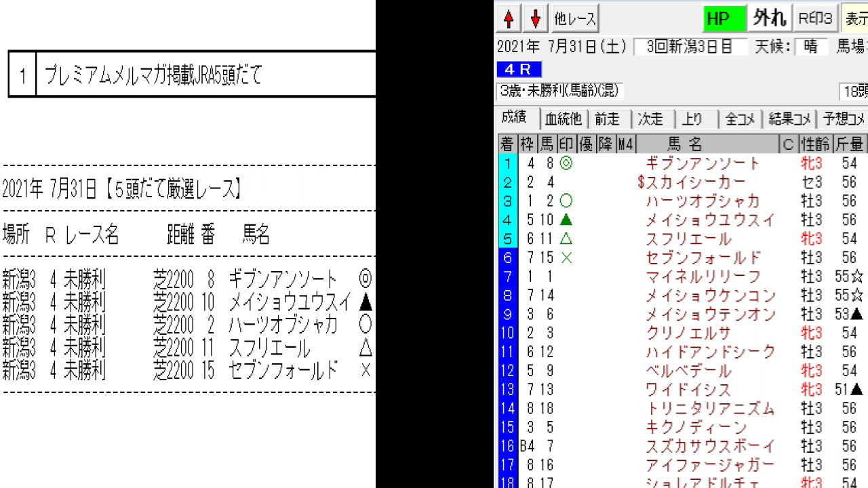Open the 前走 tab

607,119
